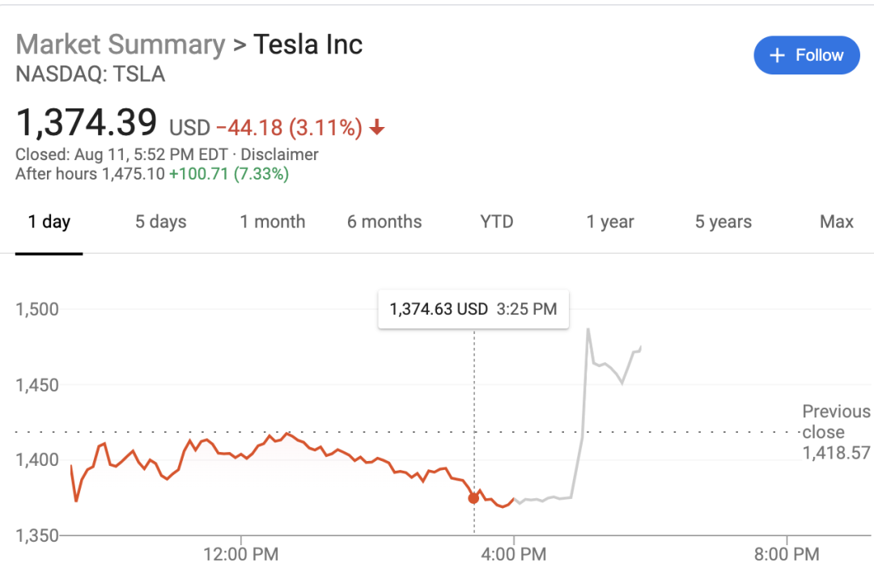The height and width of the screenshot is (588, 874).
Task: Click the NASDAQ: TSLA ticker label
Action: pyautogui.click(x=90, y=74)
